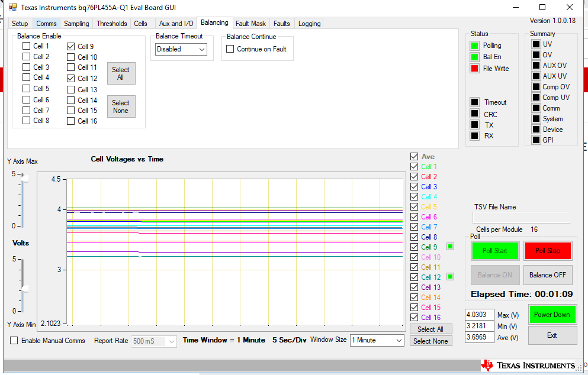Click the Min (V) value field
588x375 pixels.
click(x=479, y=326)
